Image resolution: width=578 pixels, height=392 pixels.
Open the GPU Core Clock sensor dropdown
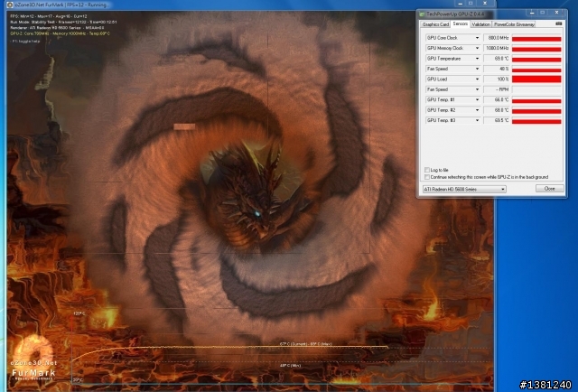click(477, 38)
